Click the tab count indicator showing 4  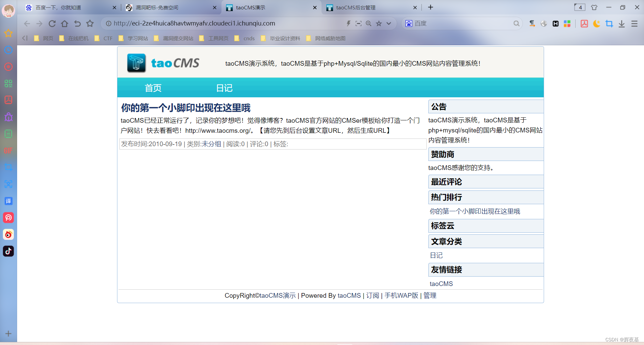(x=580, y=7)
